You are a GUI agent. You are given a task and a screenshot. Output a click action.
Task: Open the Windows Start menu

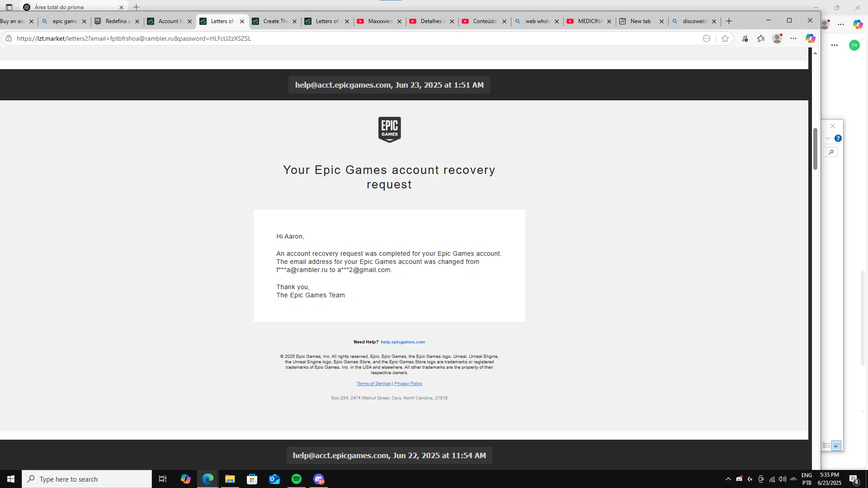[x=11, y=479]
